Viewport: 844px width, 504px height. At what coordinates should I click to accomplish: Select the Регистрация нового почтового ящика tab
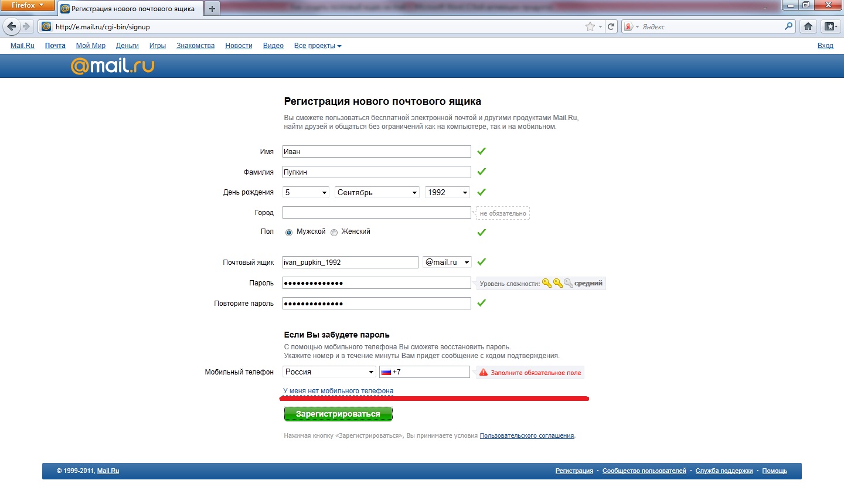pos(130,9)
